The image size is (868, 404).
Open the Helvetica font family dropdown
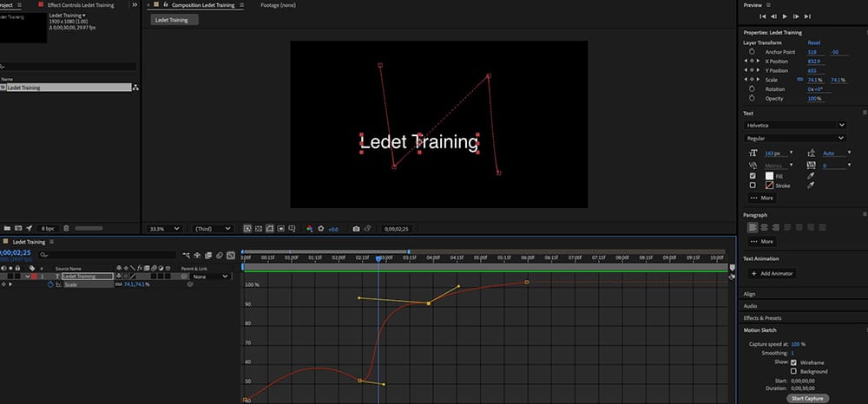click(794, 126)
